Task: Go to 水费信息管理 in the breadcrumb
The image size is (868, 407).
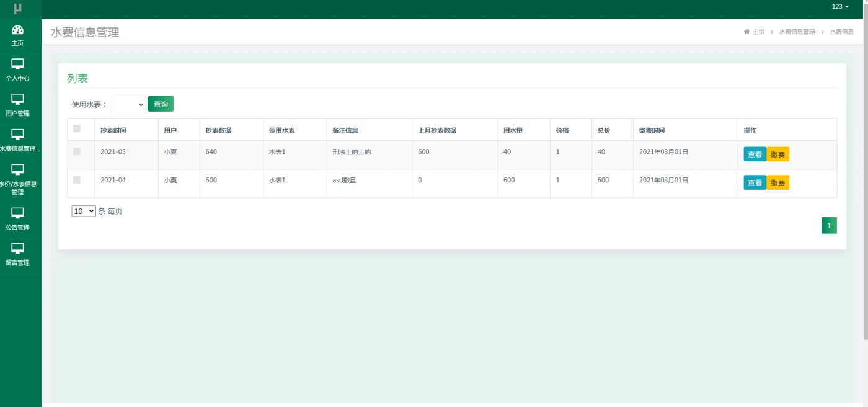Action: tap(797, 32)
